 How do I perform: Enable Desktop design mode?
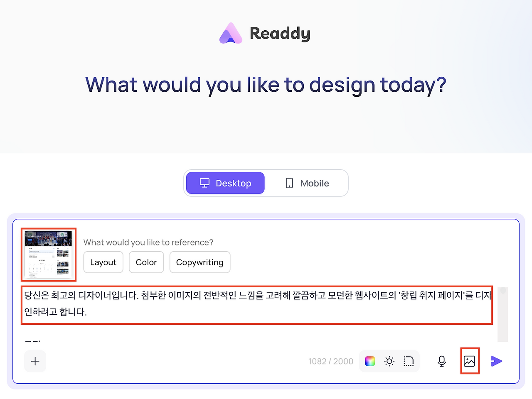pos(225,183)
